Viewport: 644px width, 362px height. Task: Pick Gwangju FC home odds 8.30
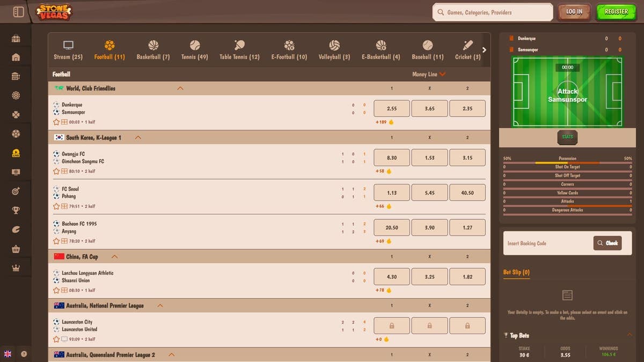[x=392, y=158]
